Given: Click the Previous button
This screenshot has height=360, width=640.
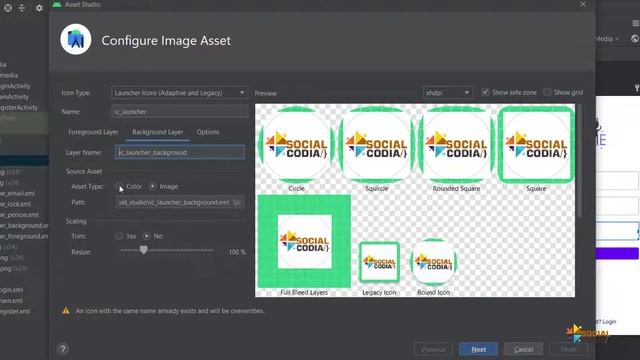Looking at the screenshot, I should coord(433,349).
